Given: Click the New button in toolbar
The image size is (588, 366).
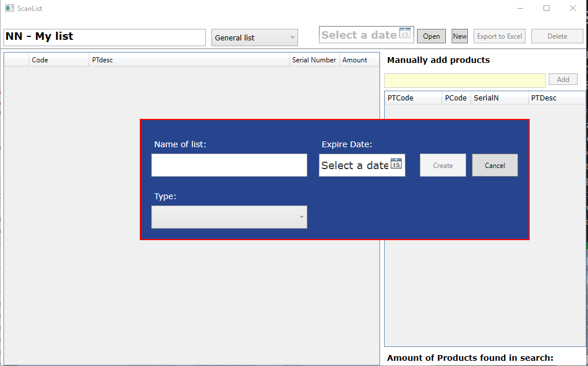Looking at the screenshot, I should point(460,36).
